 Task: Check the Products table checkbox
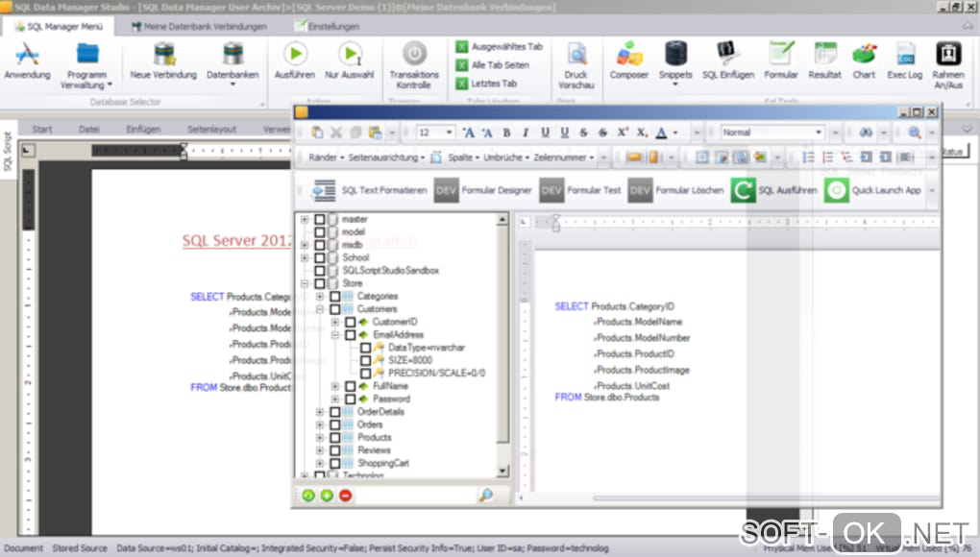point(335,437)
